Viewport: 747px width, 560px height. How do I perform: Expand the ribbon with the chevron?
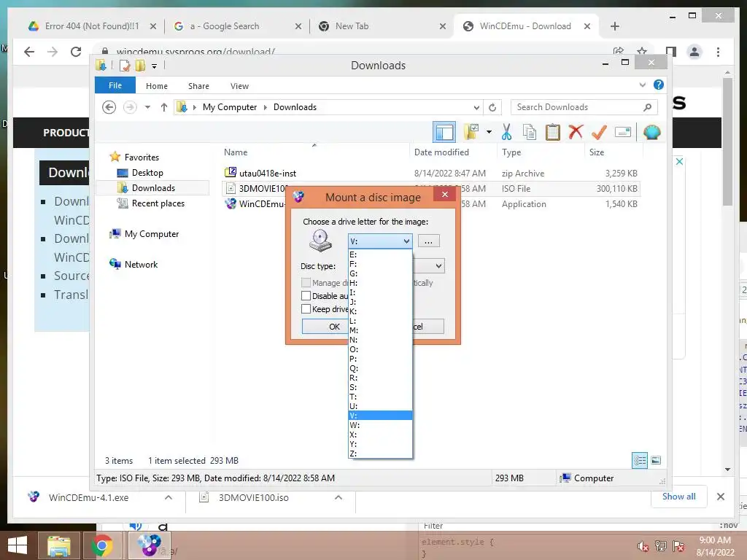(642, 85)
